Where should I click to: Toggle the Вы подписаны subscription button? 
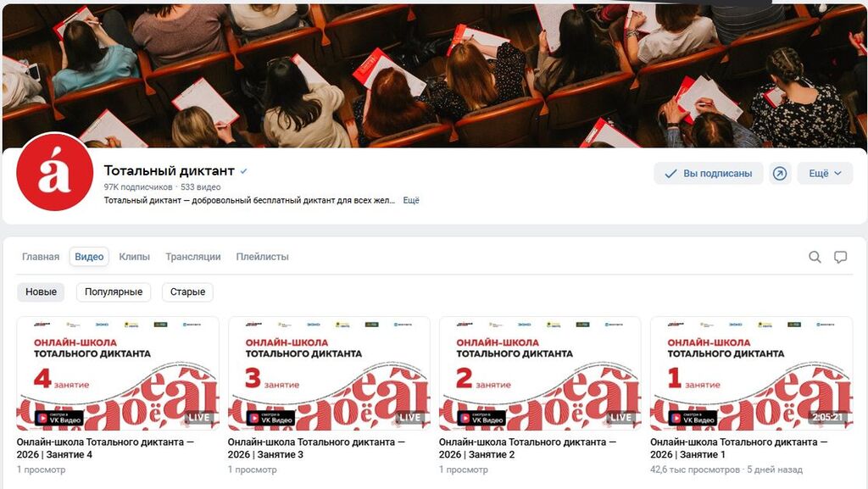point(708,174)
